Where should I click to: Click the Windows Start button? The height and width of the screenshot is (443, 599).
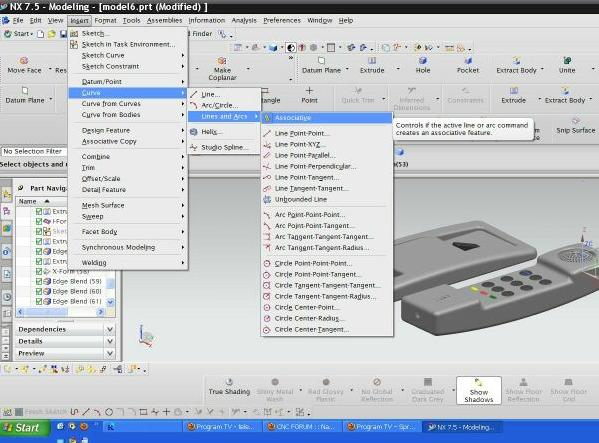[x=25, y=427]
